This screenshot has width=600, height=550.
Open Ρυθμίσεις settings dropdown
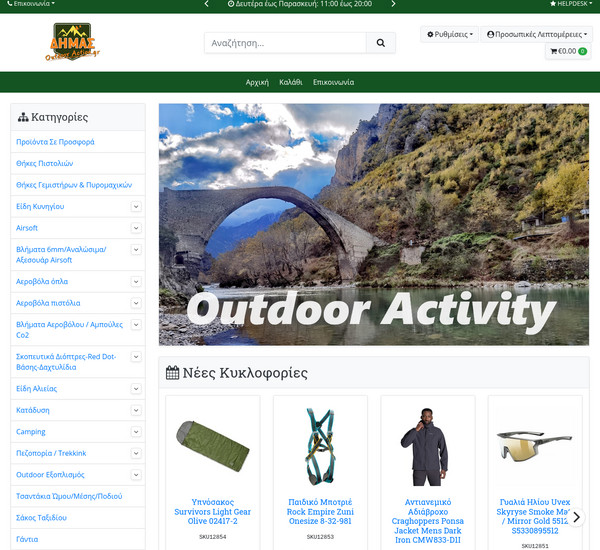click(450, 34)
